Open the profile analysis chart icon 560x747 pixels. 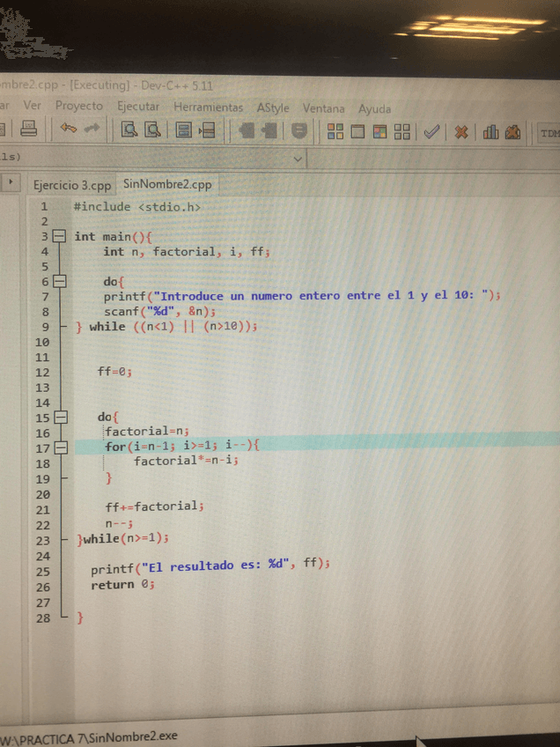click(x=490, y=132)
